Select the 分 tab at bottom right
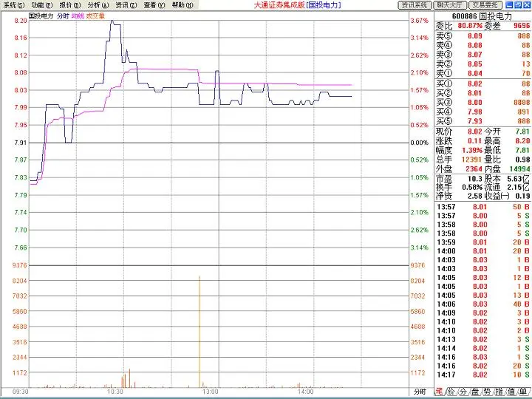532x399 pixels. click(x=464, y=392)
